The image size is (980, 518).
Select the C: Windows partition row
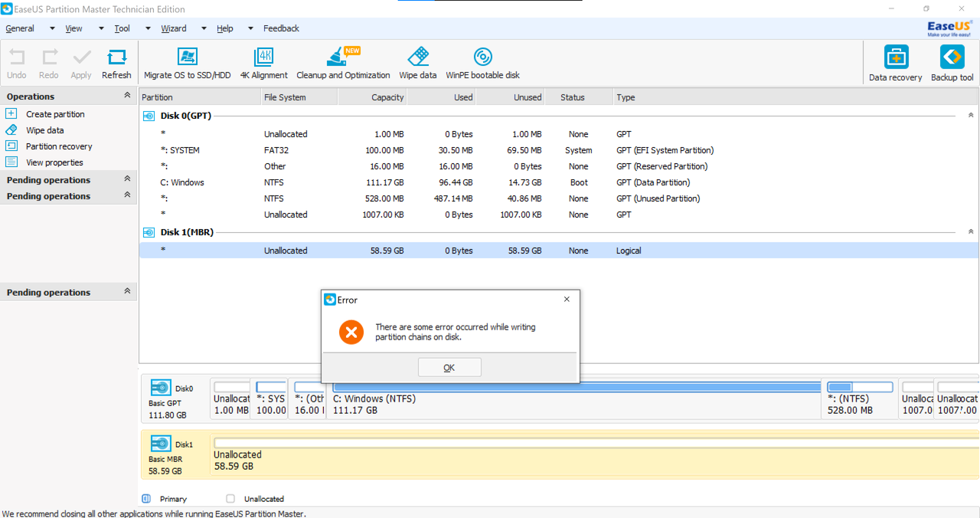point(558,182)
